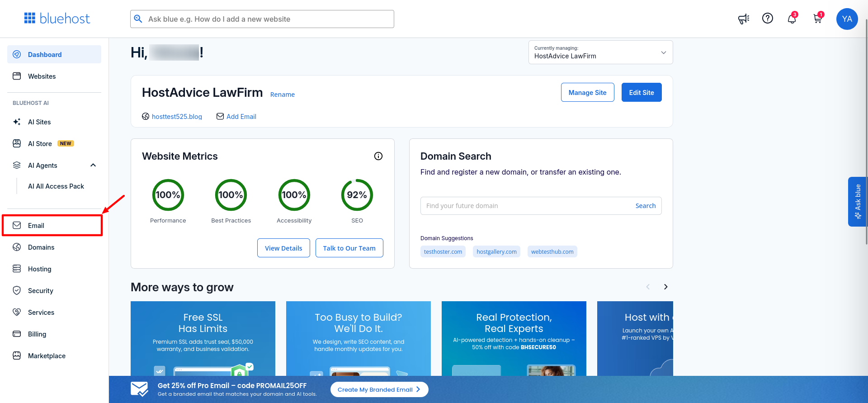Image resolution: width=868 pixels, height=403 pixels.
Task: Click the Dashboard sidebar icon
Action: click(x=17, y=54)
